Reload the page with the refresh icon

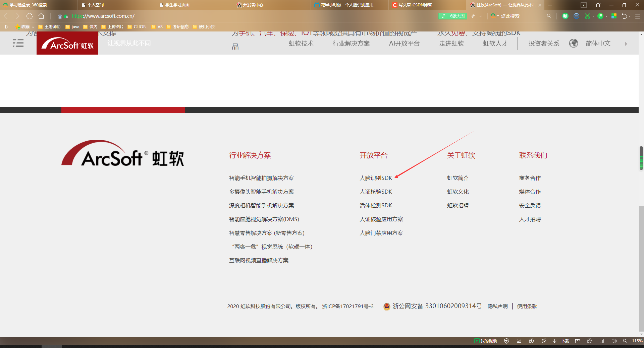tap(30, 16)
